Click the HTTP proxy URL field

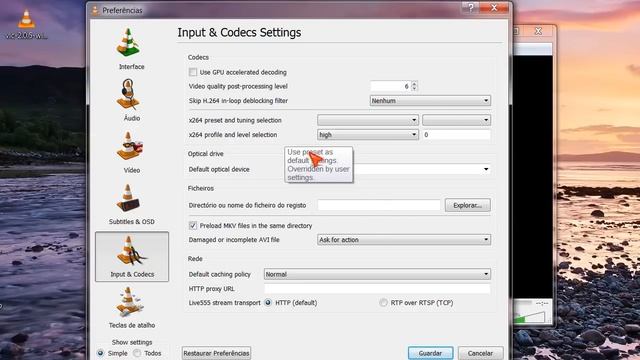377,289
